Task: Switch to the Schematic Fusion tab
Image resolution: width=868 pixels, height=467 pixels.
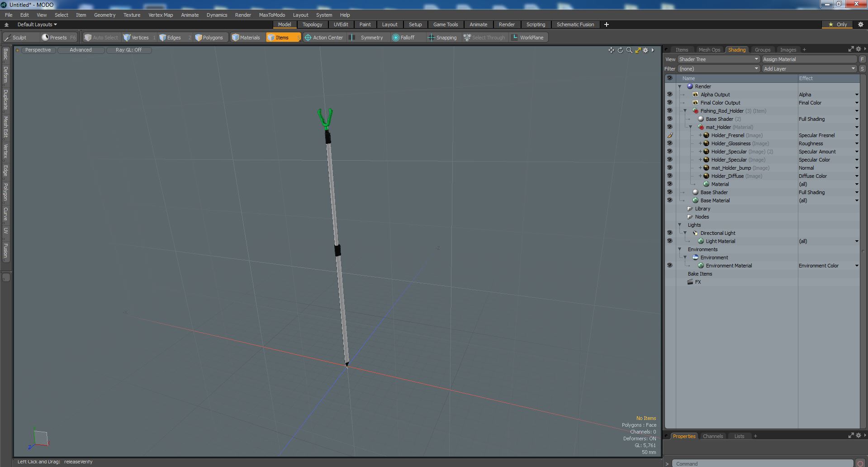Action: [x=575, y=24]
